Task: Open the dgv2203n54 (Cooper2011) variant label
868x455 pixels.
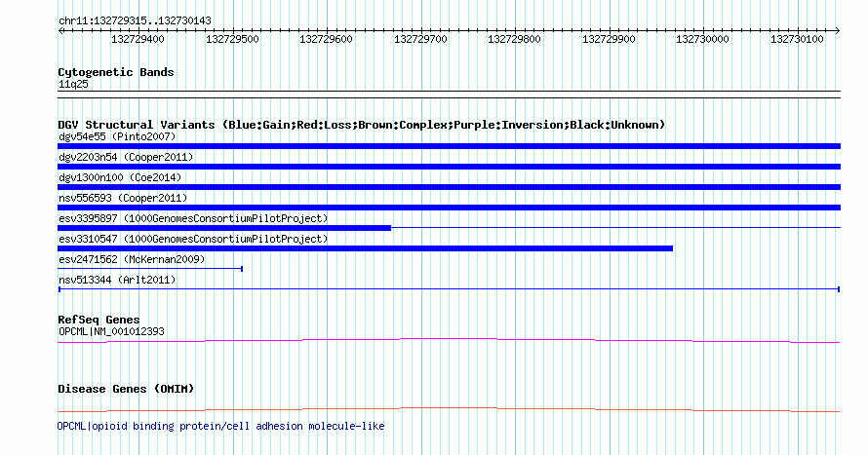Action: point(126,157)
